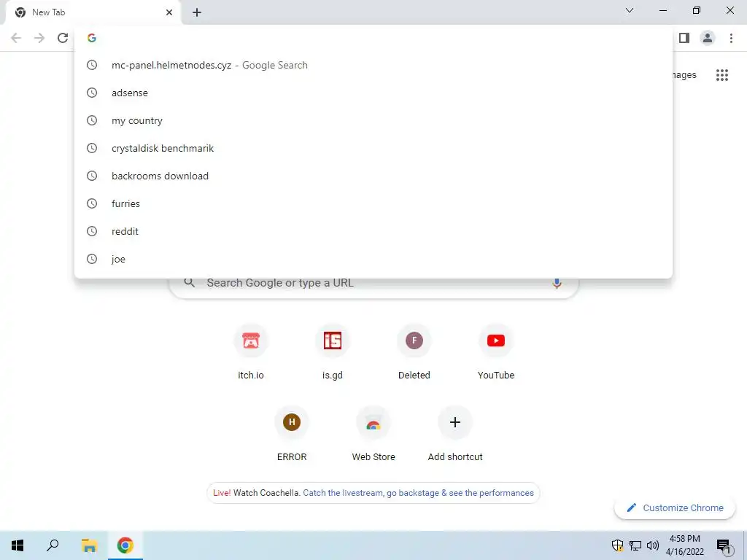The image size is (747, 560).
Task: Open the Chrome three-dot menu
Action: point(731,38)
